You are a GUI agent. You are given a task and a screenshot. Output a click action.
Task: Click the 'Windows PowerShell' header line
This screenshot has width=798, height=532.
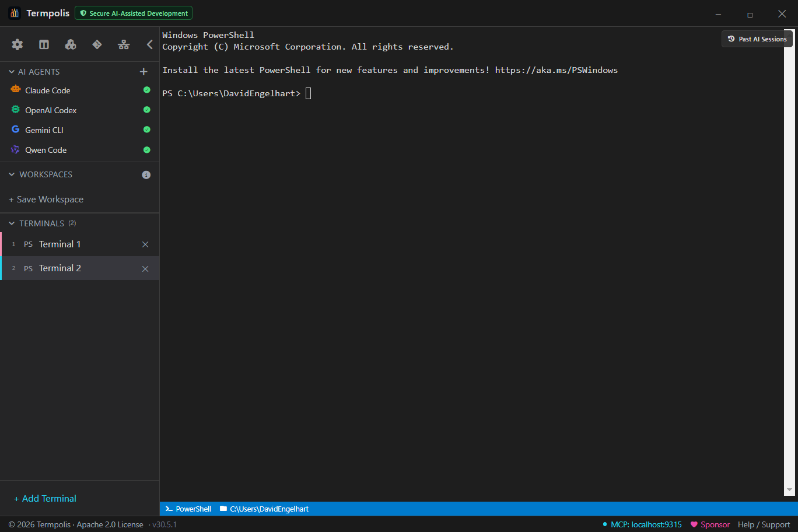click(x=208, y=35)
